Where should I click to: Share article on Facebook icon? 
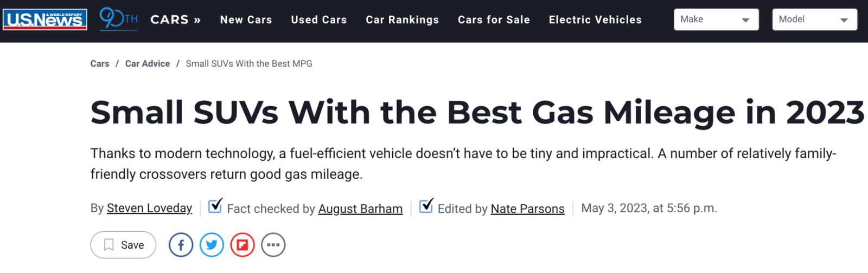tap(181, 245)
